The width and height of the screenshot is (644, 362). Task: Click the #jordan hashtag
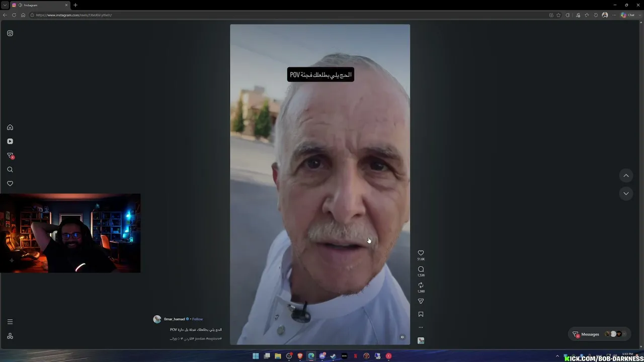coord(200,338)
